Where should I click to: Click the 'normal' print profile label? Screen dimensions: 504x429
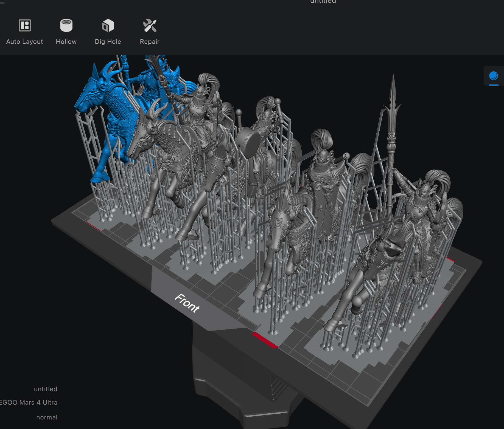[47, 417]
